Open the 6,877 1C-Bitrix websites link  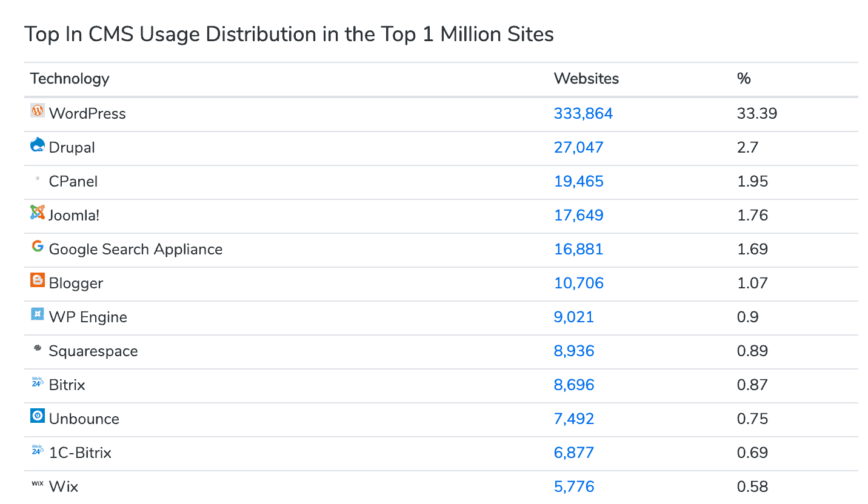pyautogui.click(x=573, y=453)
